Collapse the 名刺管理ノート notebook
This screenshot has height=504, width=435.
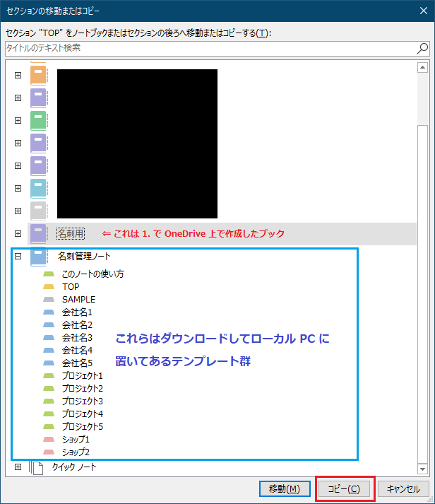(x=18, y=257)
